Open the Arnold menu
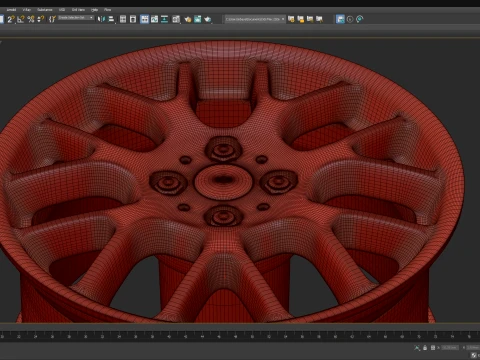The image size is (480, 360). pos(11,10)
